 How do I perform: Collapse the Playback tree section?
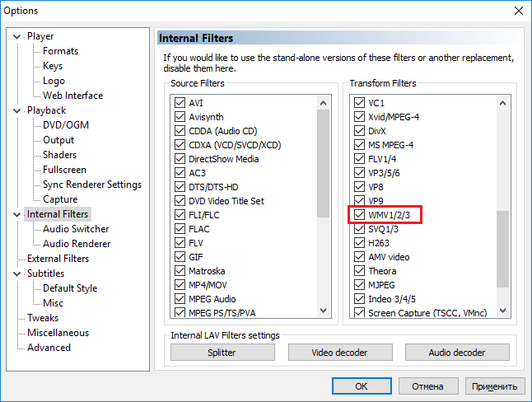pos(19,110)
